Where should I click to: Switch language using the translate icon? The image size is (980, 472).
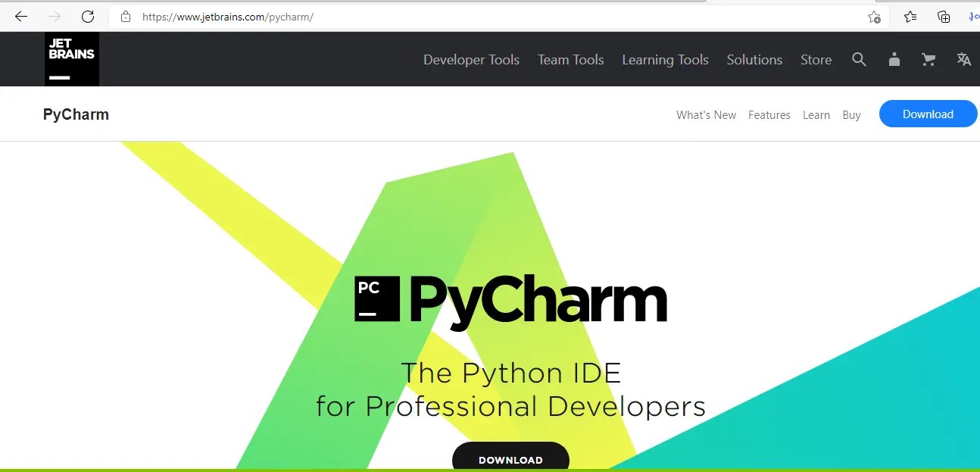point(963,59)
